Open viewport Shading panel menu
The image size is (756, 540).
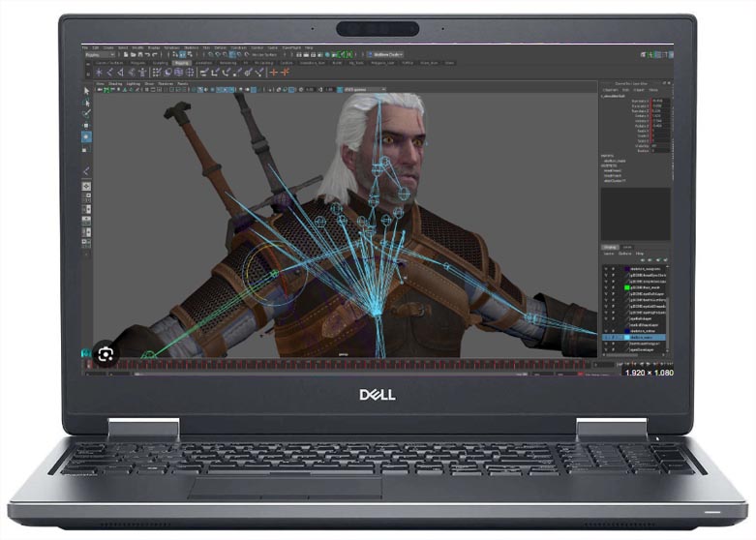[115, 84]
